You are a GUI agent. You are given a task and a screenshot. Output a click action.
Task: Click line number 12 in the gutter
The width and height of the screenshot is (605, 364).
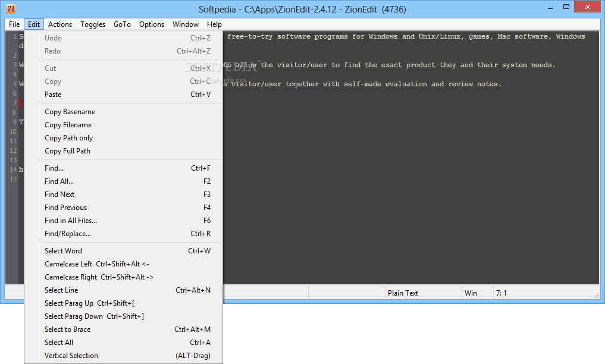pyautogui.click(x=13, y=150)
